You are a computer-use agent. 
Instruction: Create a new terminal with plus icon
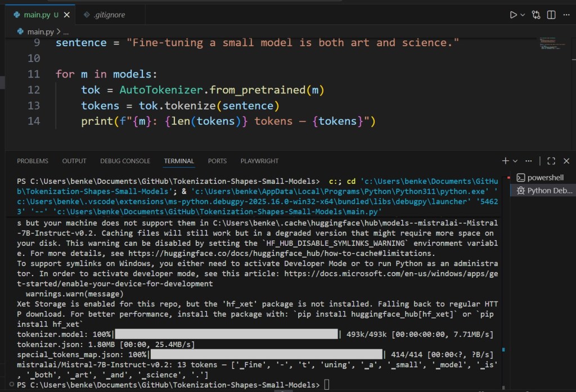click(x=505, y=161)
